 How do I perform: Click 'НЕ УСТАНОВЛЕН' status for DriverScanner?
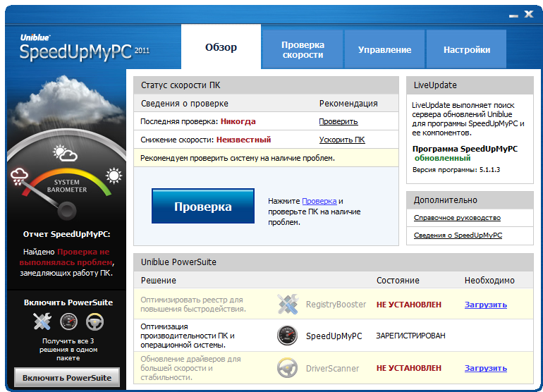coord(408,368)
